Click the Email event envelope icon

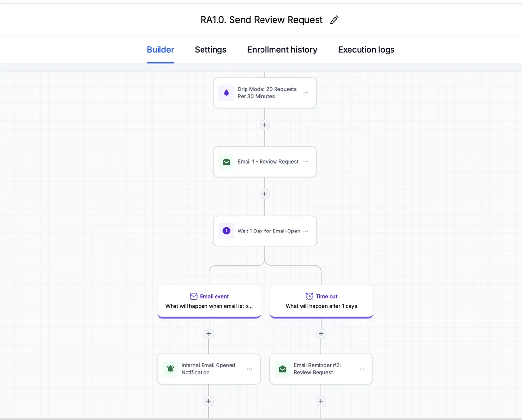[x=194, y=296]
